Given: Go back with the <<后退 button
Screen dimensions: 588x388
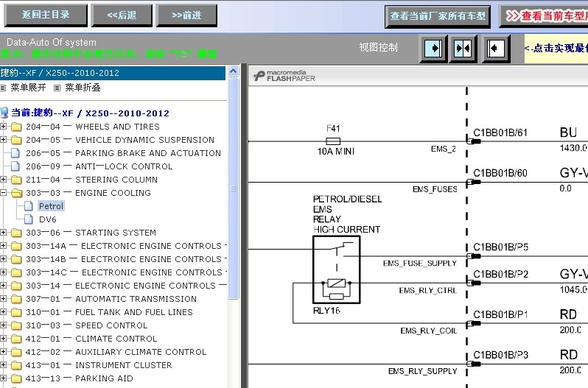Looking at the screenshot, I should (x=122, y=15).
